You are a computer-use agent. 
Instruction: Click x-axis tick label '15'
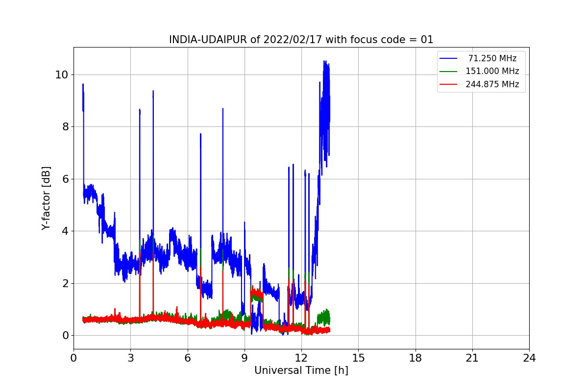pyautogui.click(x=358, y=358)
